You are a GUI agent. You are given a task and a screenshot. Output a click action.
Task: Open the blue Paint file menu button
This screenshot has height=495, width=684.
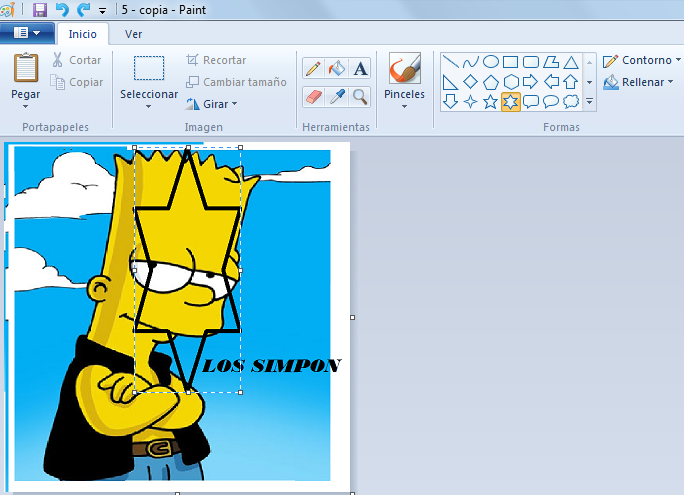point(27,33)
